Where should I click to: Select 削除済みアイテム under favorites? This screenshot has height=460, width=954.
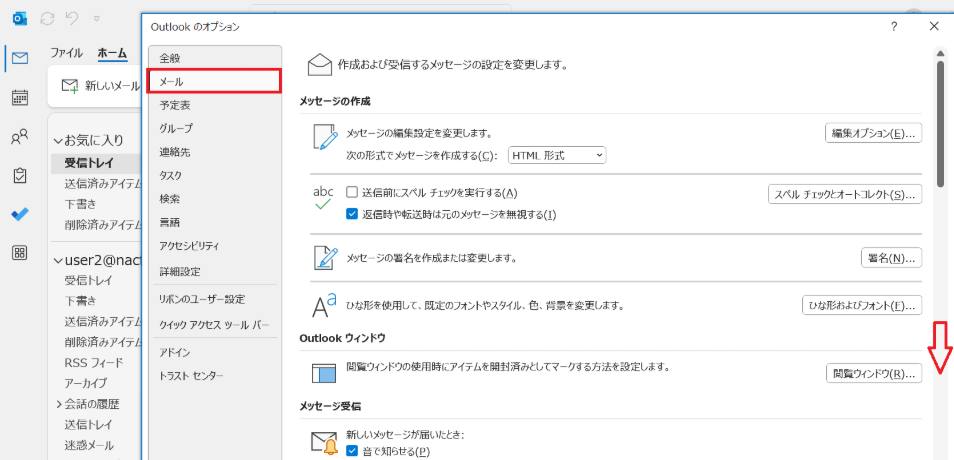tap(102, 225)
